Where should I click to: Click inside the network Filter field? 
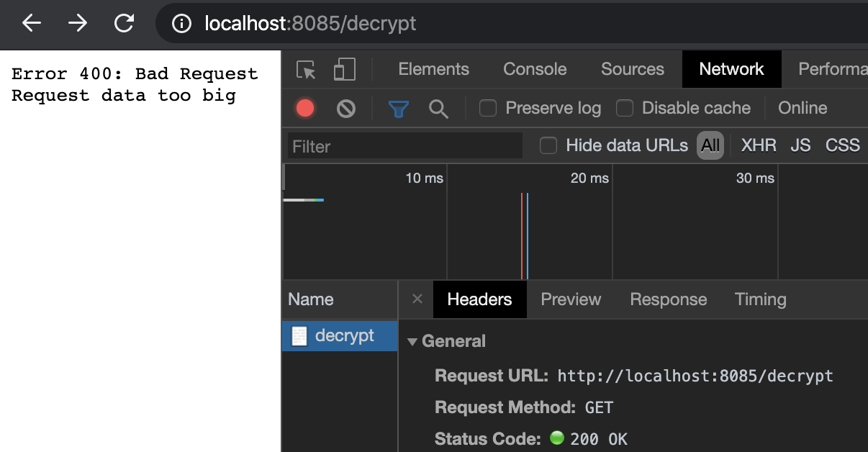click(x=404, y=145)
